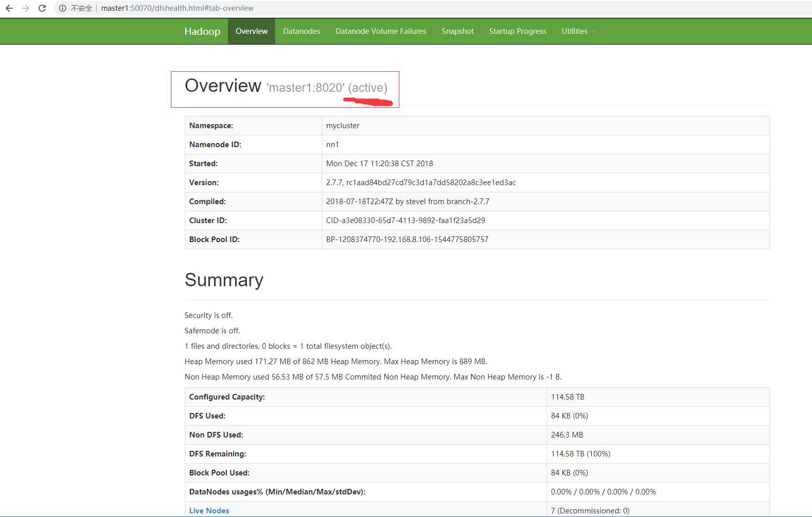
Task: Click the Block Pool ID: label cell
Action: point(254,240)
